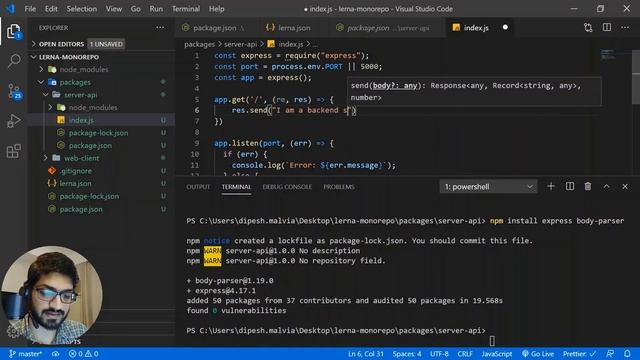Viewport: 640px width, 360px height.
Task: Click master branch indicator in status bar
Action: point(26,354)
